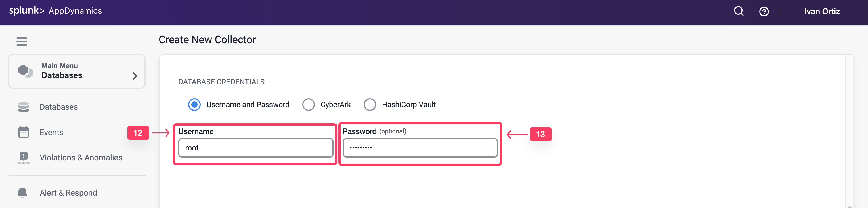Viewport: 868px width, 208px height.
Task: Click the Events calendar icon
Action: [24, 132]
